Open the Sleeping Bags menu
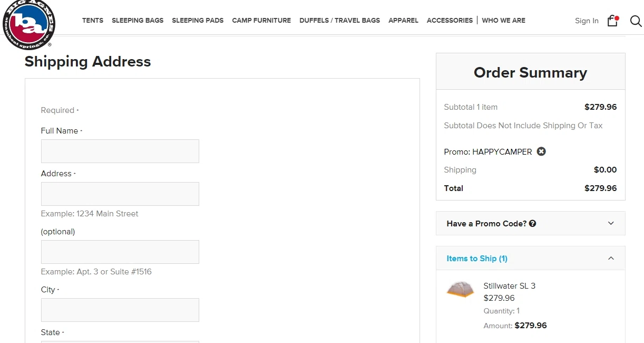 tap(138, 21)
